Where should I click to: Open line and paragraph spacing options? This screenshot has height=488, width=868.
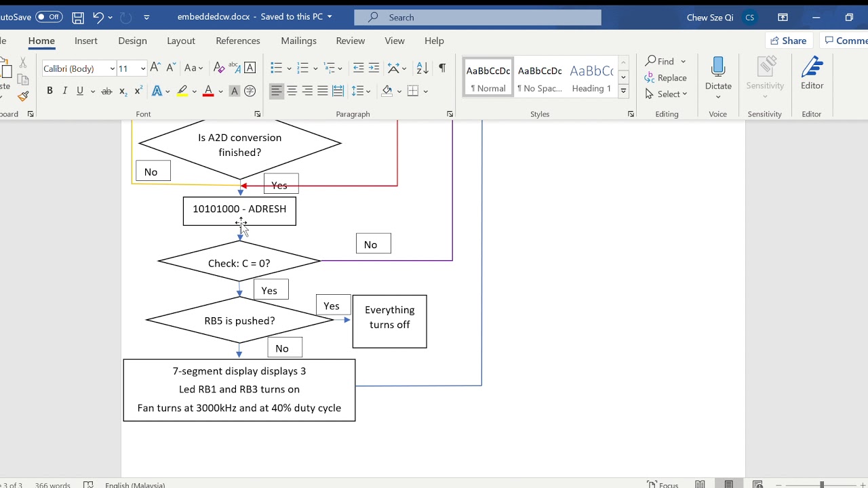pyautogui.click(x=361, y=91)
